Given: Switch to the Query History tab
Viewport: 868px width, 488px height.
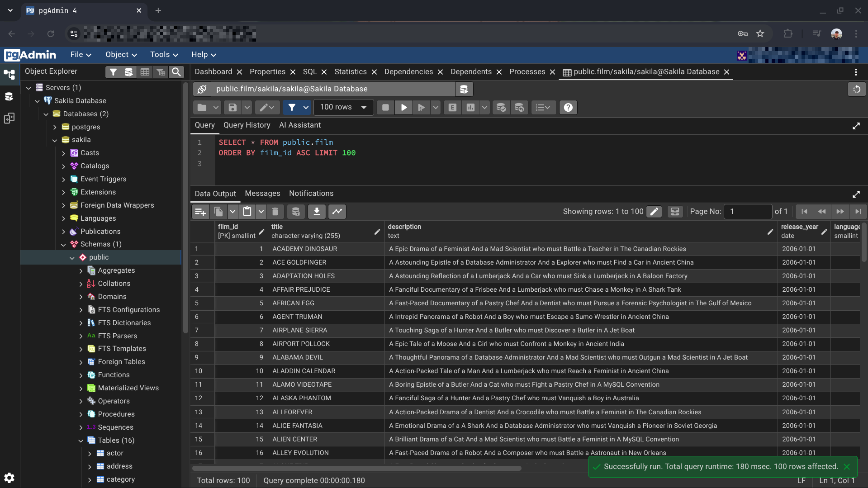Looking at the screenshot, I should 247,125.
